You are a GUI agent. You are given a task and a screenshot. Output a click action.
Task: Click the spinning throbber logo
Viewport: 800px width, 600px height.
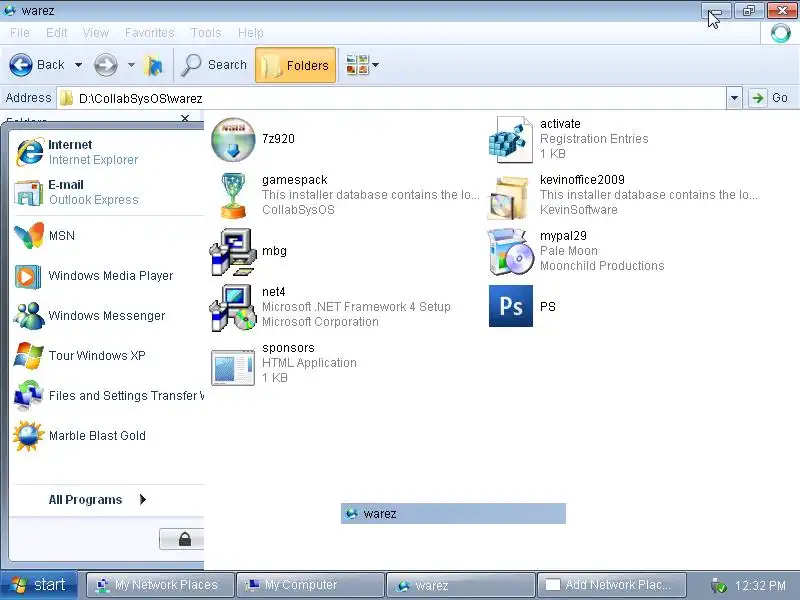[781, 33]
